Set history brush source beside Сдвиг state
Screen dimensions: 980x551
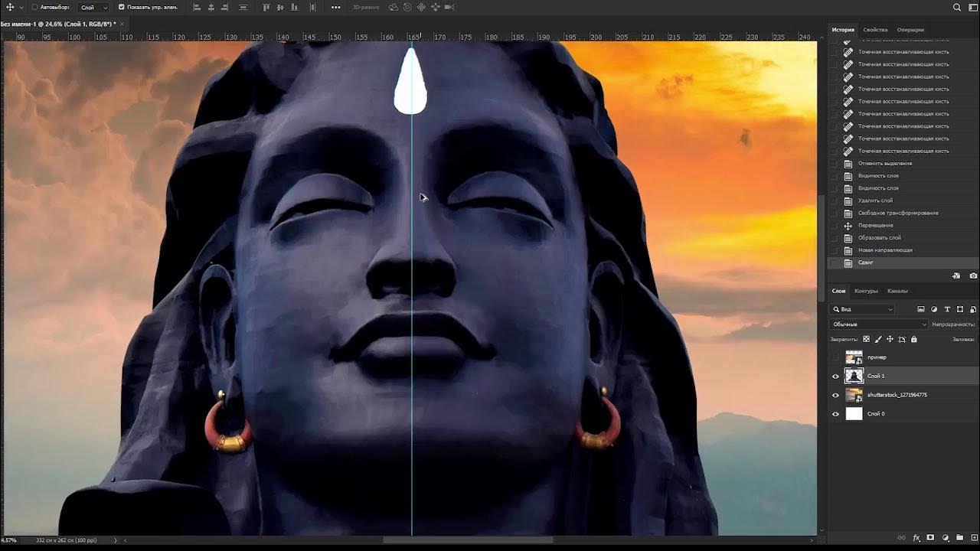click(835, 262)
